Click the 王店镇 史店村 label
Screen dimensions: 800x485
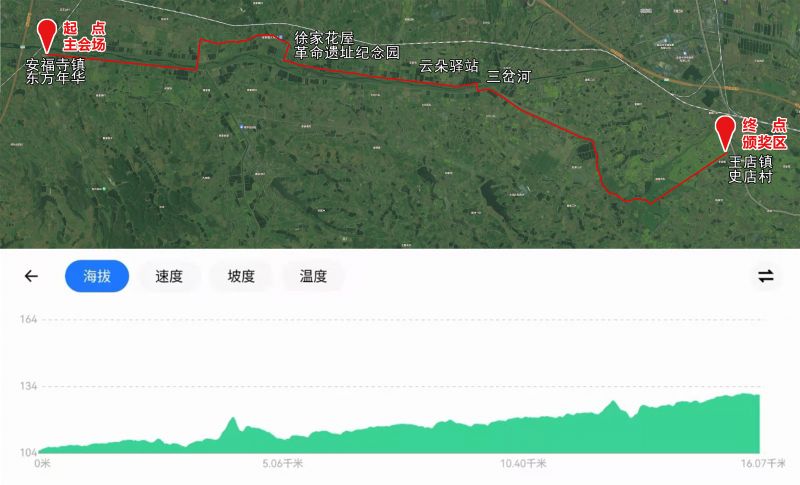coord(750,169)
